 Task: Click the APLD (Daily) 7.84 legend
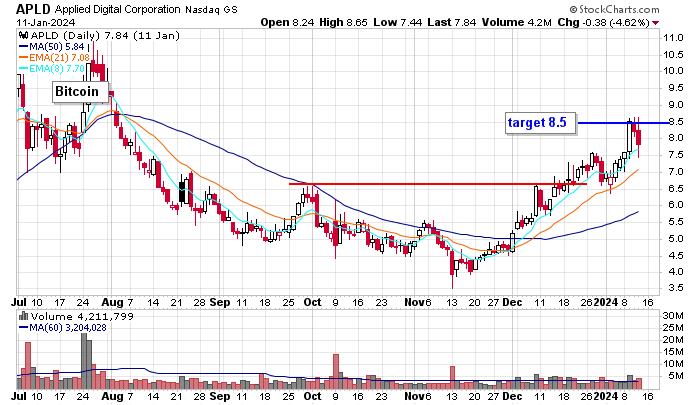click(x=105, y=35)
